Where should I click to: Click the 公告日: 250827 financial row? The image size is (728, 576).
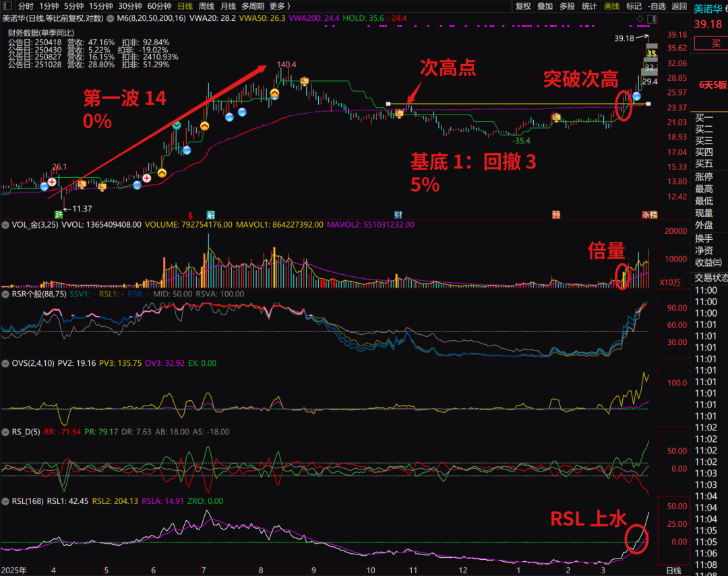pos(93,57)
